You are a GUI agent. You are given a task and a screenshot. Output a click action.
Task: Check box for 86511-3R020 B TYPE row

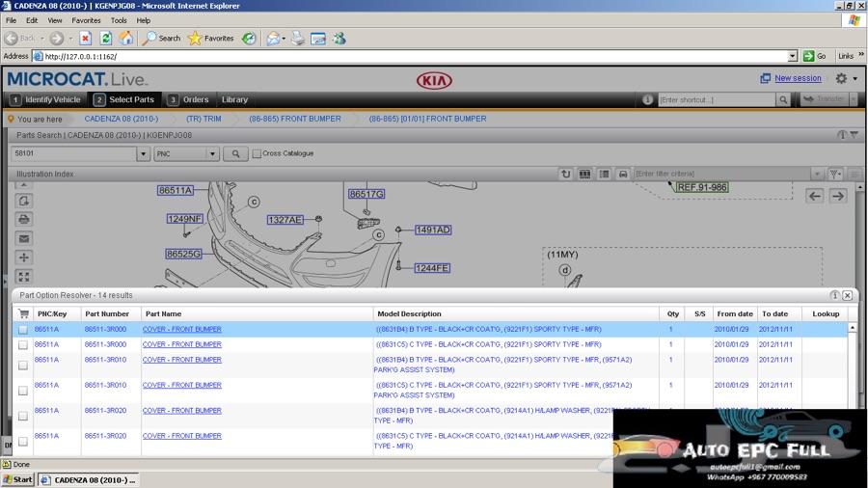[x=23, y=416]
